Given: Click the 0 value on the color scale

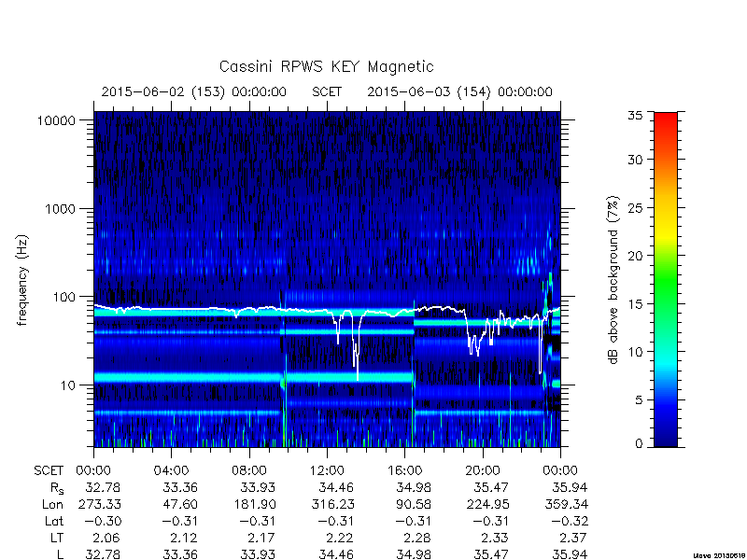Looking at the screenshot, I should coord(639,444).
